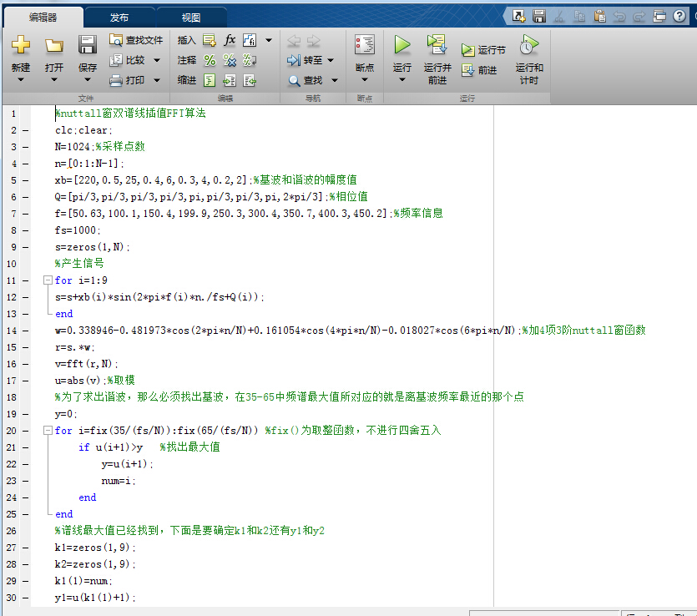Viewport: 697px width, 616px height.
Task: Switch to the Editor (编辑器) tab
Action: point(43,18)
